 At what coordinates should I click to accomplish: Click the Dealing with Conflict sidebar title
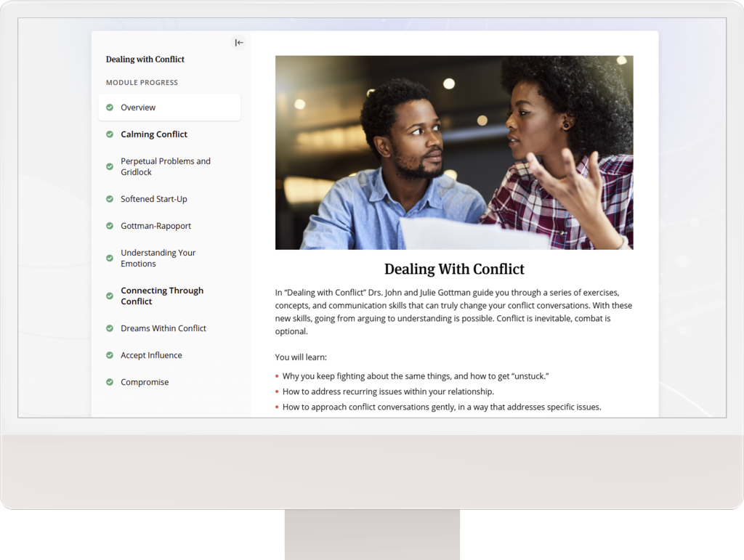145,60
